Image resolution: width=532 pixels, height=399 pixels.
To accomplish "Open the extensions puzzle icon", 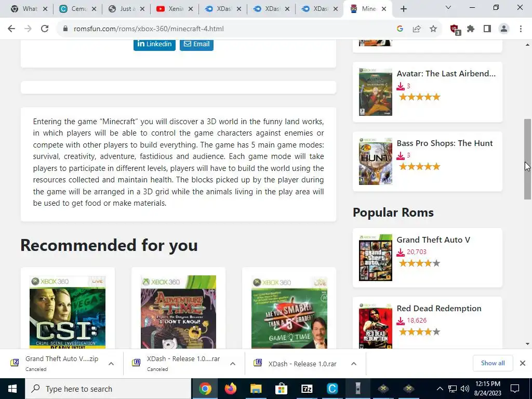I will click(471, 29).
